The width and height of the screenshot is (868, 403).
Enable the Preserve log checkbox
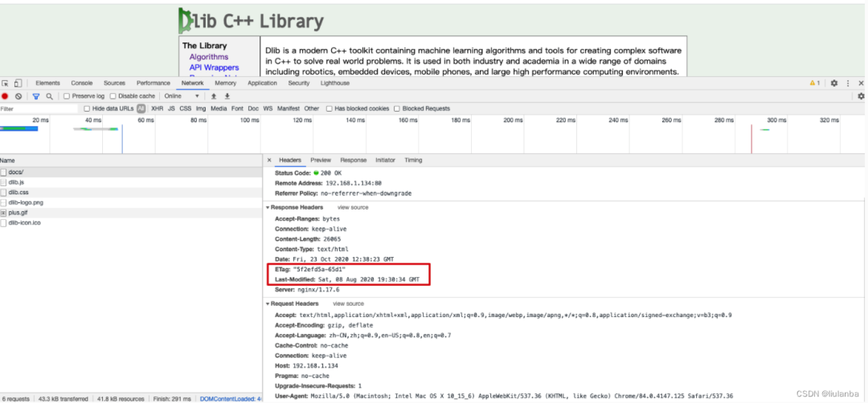click(67, 96)
